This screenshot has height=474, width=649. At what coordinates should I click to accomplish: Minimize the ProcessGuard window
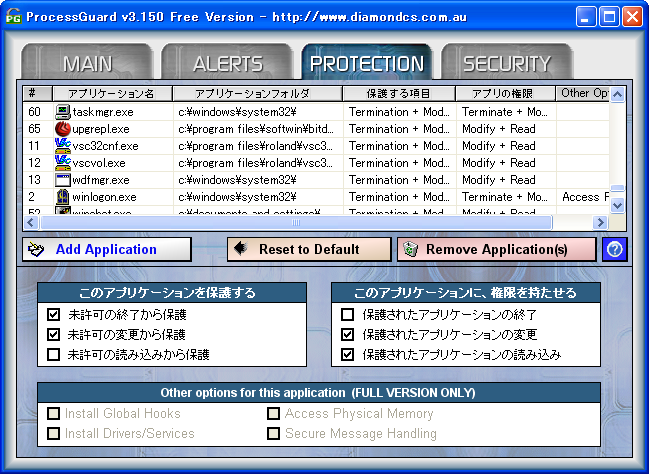click(x=586, y=17)
